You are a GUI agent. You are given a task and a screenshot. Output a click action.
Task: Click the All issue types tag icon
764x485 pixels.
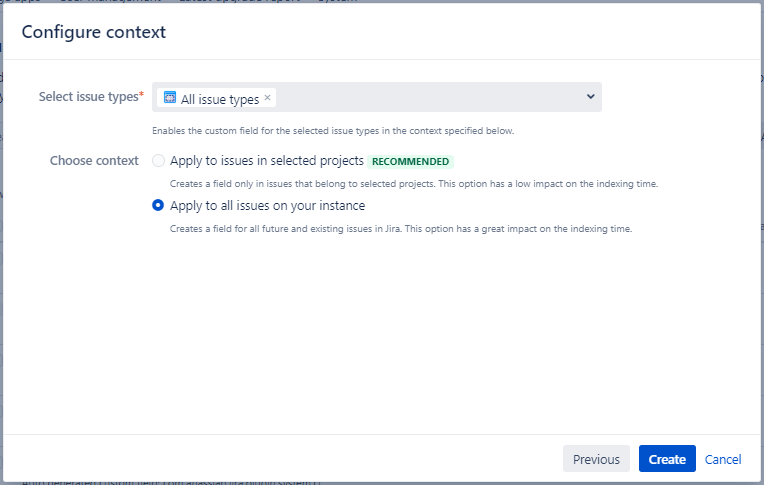click(x=170, y=98)
